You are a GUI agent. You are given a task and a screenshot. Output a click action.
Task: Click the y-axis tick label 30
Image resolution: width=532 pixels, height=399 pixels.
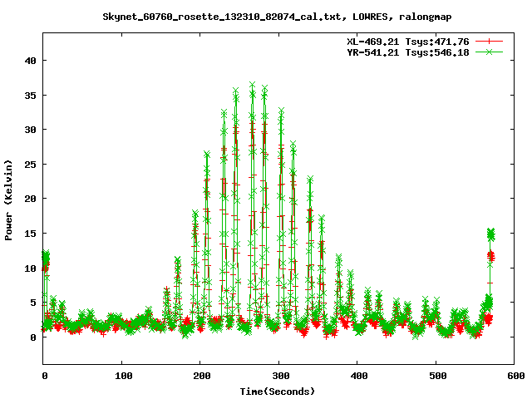click(31, 130)
